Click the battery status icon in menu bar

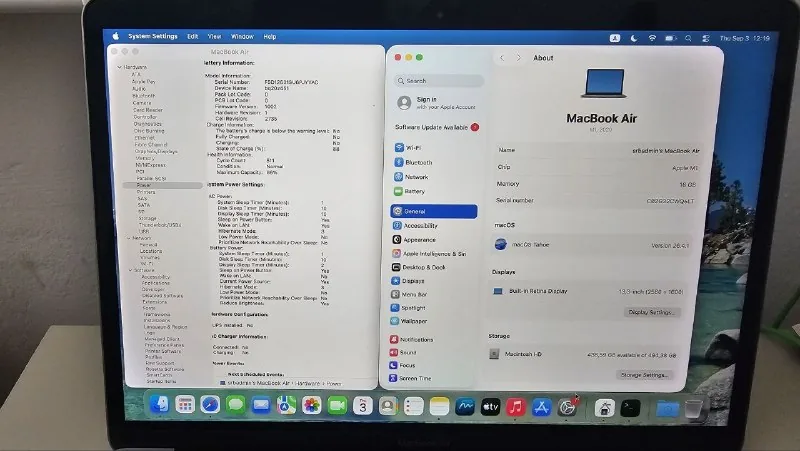pyautogui.click(x=670, y=38)
